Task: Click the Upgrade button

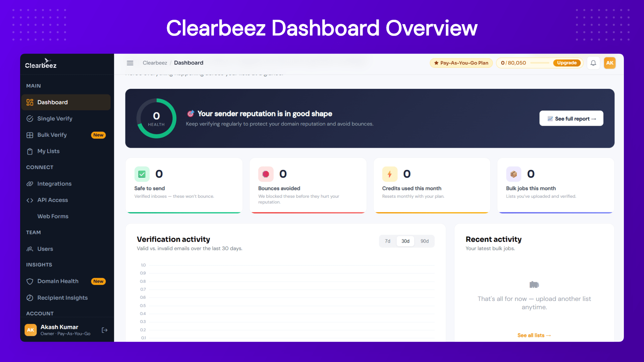Action: tap(567, 63)
